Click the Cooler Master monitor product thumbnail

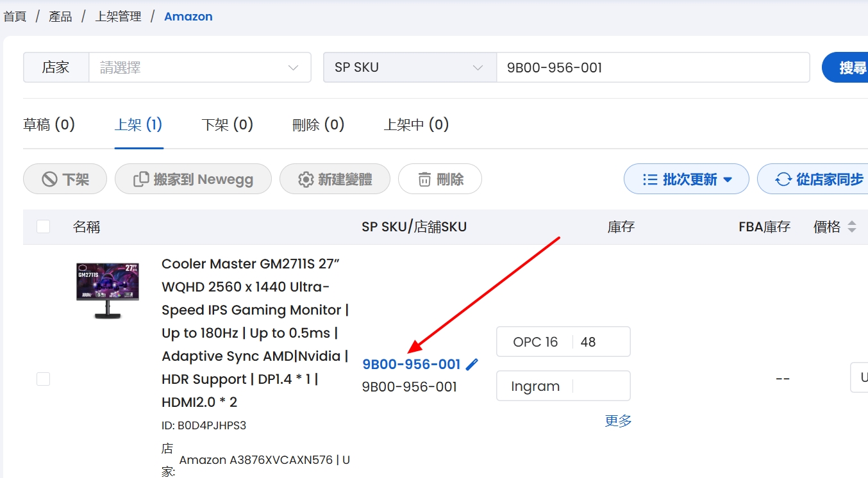click(x=108, y=290)
